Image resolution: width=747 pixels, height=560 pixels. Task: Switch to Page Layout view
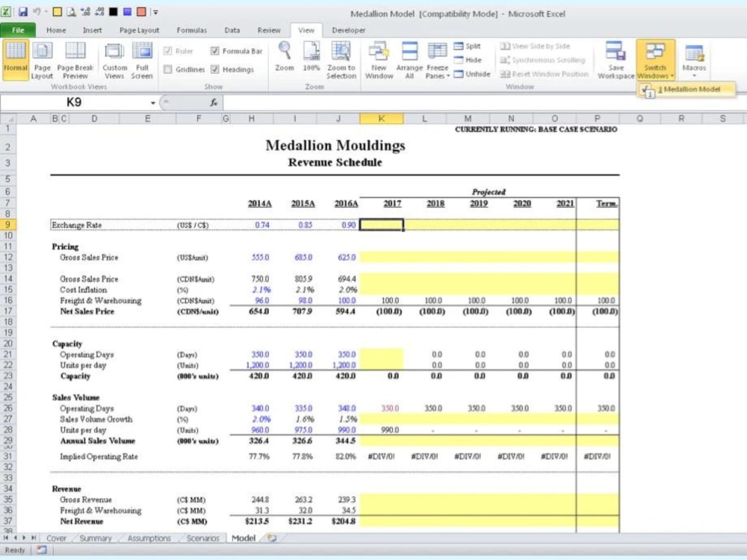[42, 59]
